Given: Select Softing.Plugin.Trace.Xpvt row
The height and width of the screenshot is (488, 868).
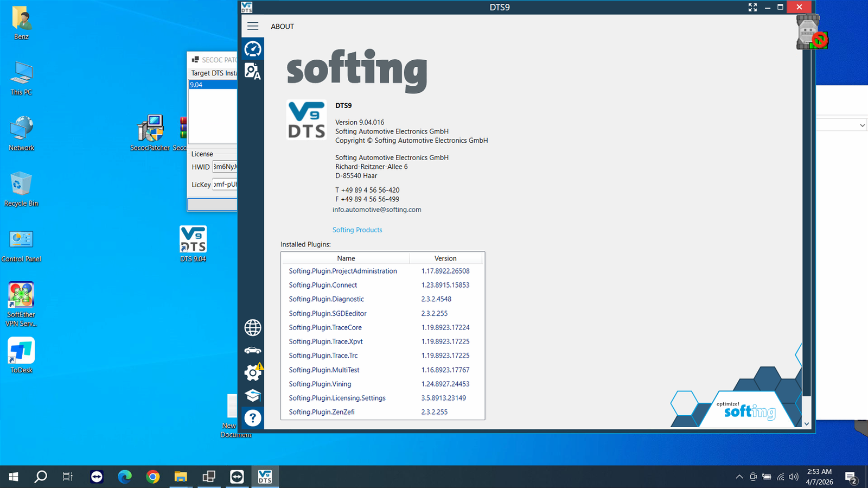Looking at the screenshot, I should click(382, 341).
